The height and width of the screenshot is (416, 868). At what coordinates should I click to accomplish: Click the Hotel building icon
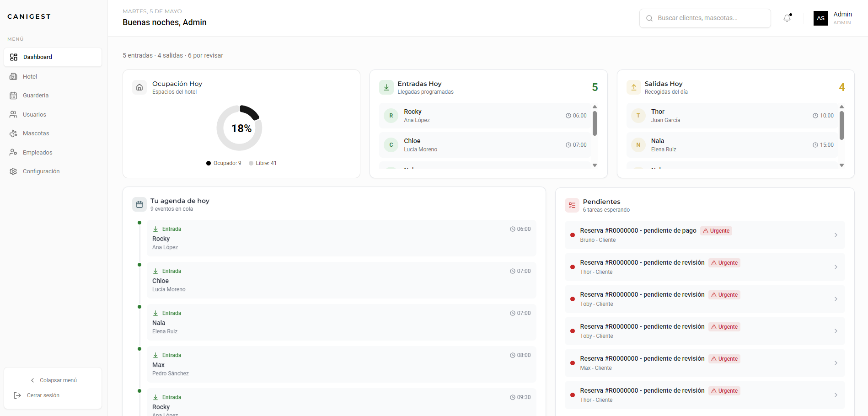14,76
